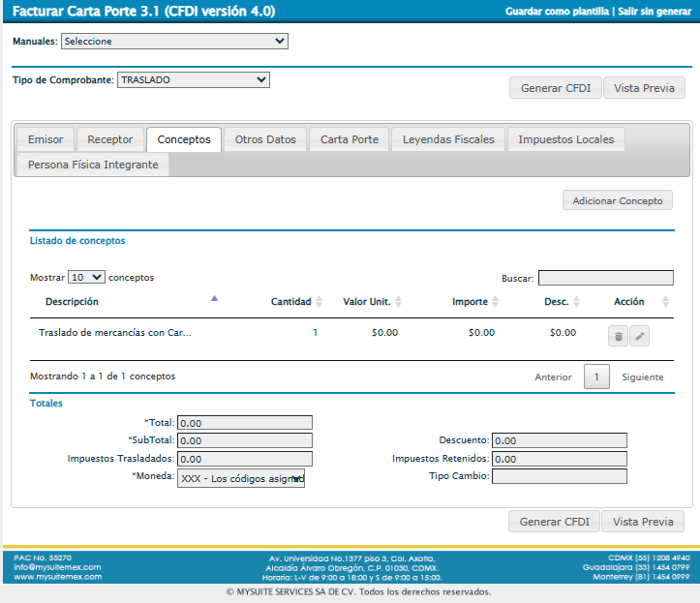Edit the concept with the pencil icon
The image size is (700, 603).
coord(639,336)
